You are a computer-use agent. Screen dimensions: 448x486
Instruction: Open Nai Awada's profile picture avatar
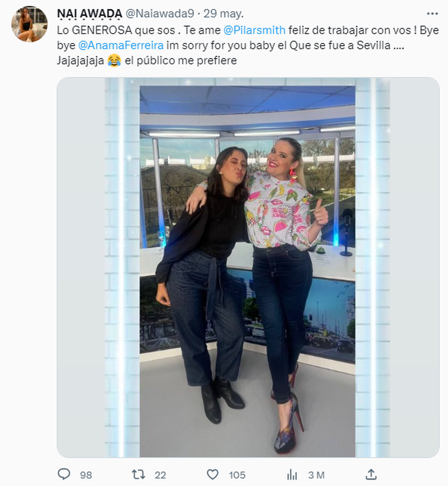29,24
